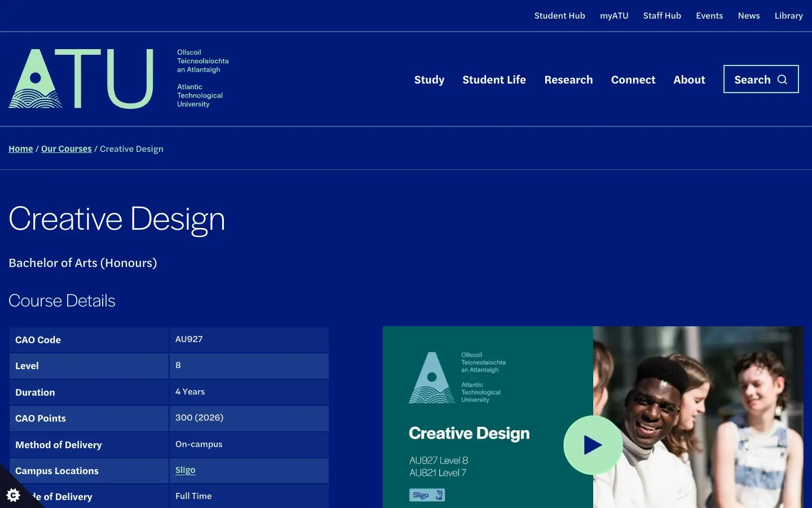Click the Campus Locations label
812x508 pixels.
pos(57,471)
